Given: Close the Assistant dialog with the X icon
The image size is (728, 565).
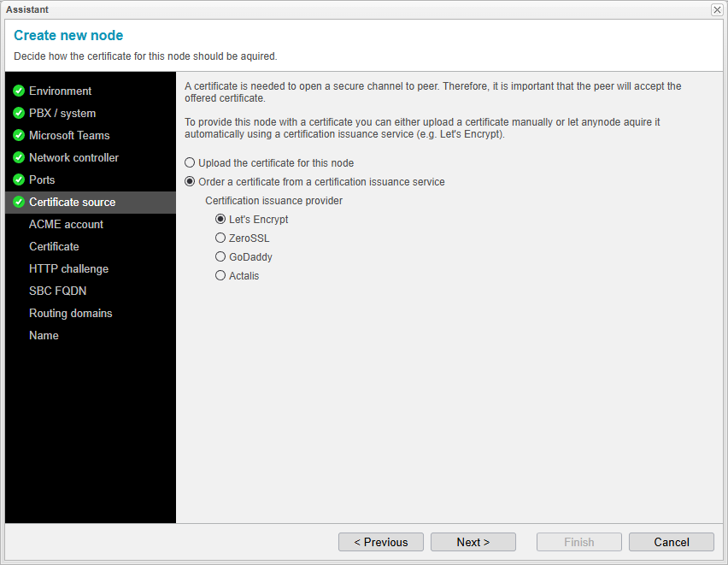Looking at the screenshot, I should point(717,9).
